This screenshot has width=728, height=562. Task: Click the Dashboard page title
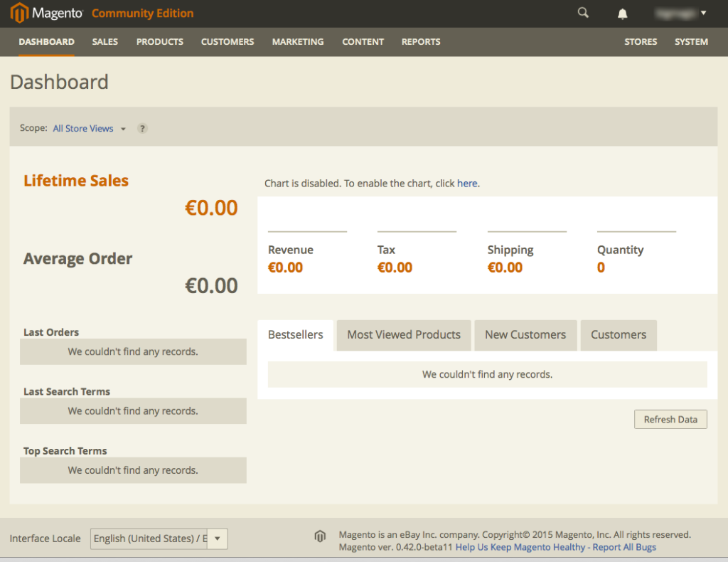pos(59,83)
